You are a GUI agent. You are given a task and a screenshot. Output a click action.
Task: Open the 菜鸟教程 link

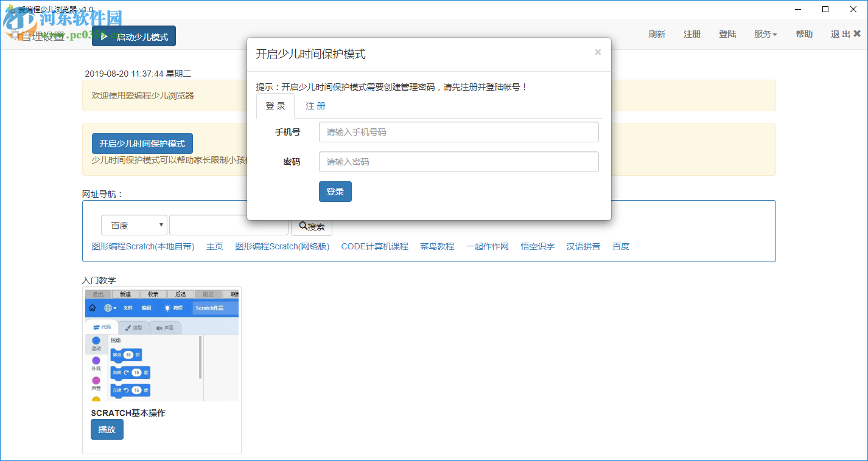coord(437,246)
